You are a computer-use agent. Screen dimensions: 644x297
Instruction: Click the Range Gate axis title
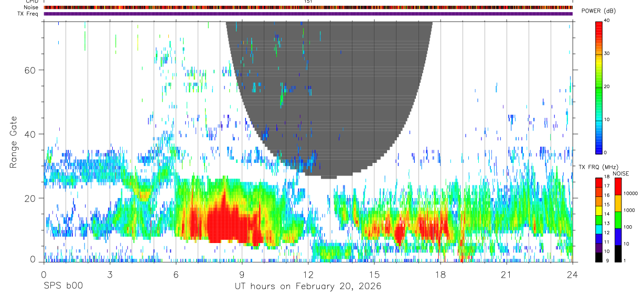click(14, 142)
